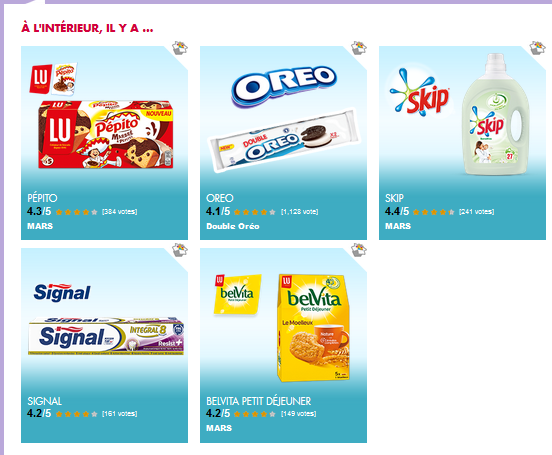Click the LU Pépito brand logo
The height and width of the screenshot is (455, 552).
point(53,79)
